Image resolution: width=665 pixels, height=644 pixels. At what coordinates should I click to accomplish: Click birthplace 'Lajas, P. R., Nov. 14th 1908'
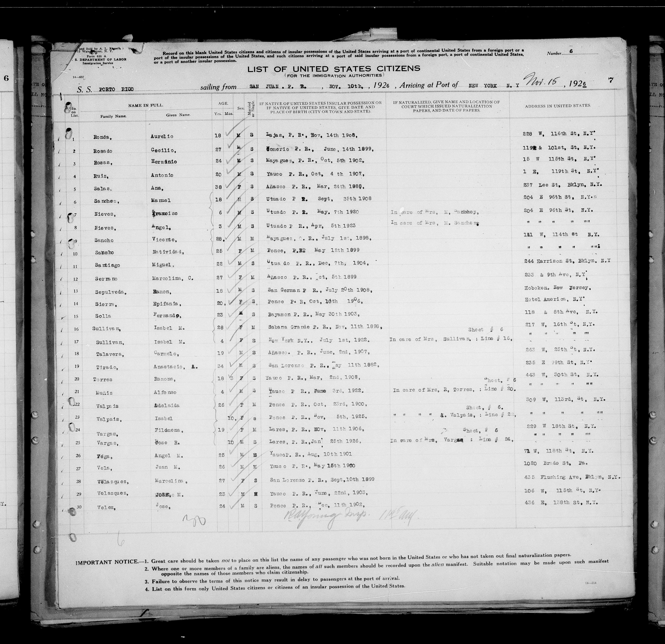pos(313,135)
